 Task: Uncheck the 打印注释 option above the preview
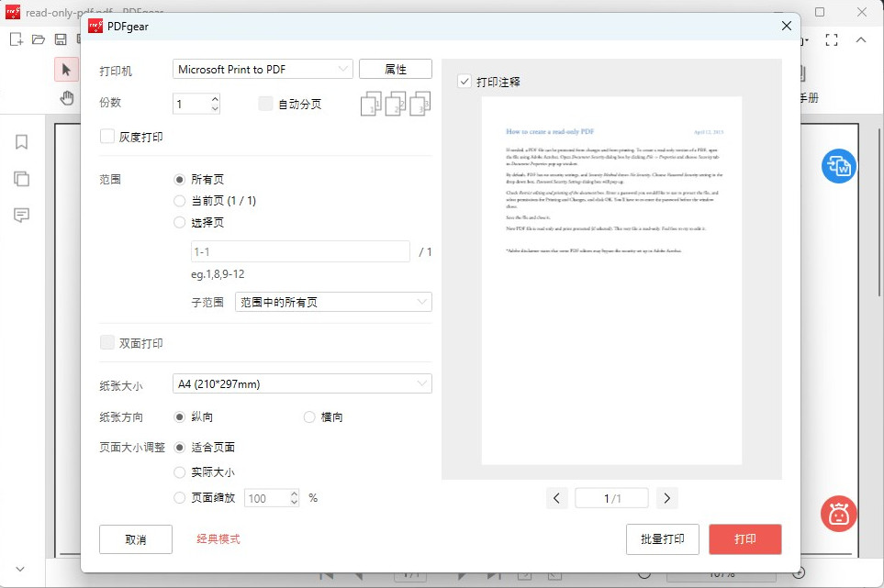coord(464,80)
